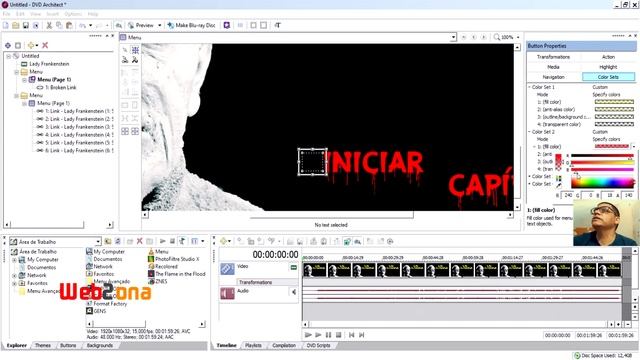
Task: Select the '1: Broken Link' tree item
Action: tap(60, 87)
